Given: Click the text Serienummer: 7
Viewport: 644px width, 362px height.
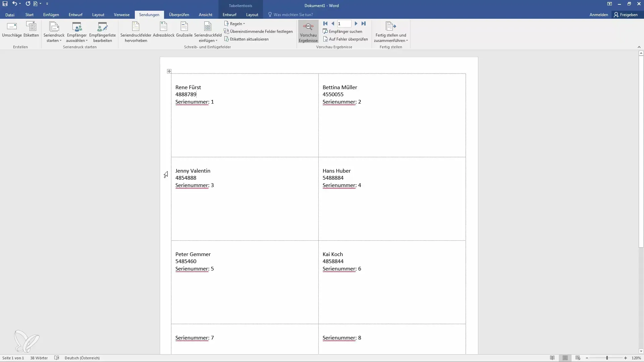Looking at the screenshot, I should point(195,338).
